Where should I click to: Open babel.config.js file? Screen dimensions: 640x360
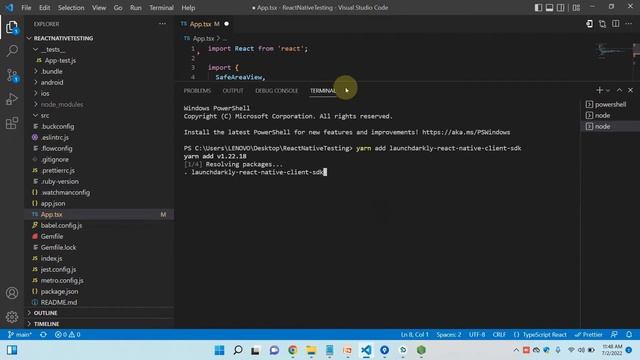point(61,225)
